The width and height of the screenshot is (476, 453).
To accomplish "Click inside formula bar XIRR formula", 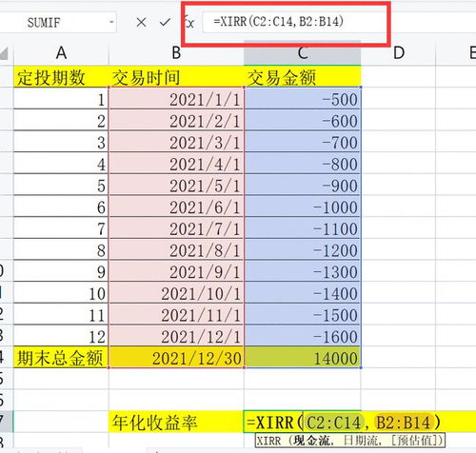I will coord(279,22).
